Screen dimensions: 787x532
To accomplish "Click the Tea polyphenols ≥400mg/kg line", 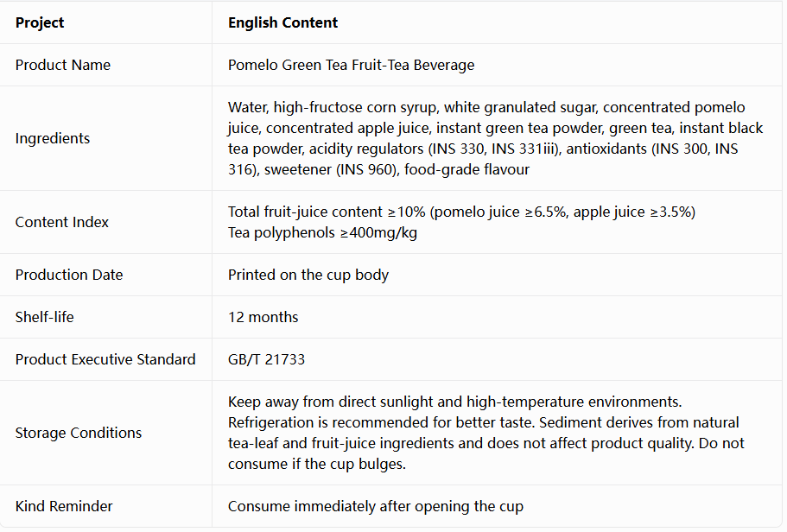I will 322,232.
